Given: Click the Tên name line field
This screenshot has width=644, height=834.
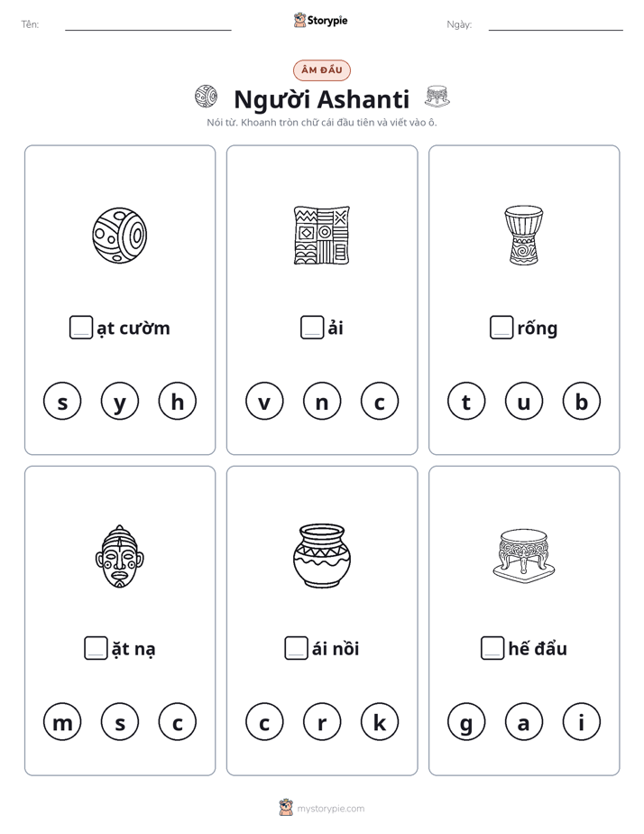Looking at the screenshot, I should (x=148, y=24).
